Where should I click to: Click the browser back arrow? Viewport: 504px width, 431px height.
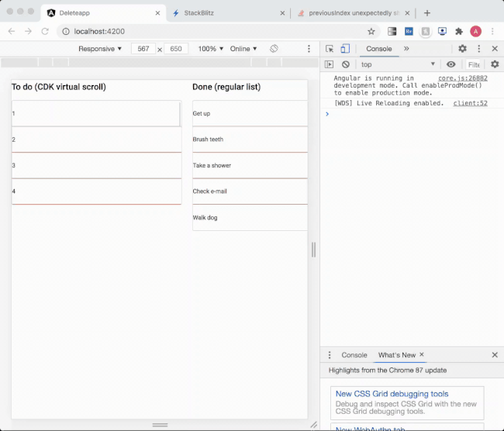tap(12, 31)
